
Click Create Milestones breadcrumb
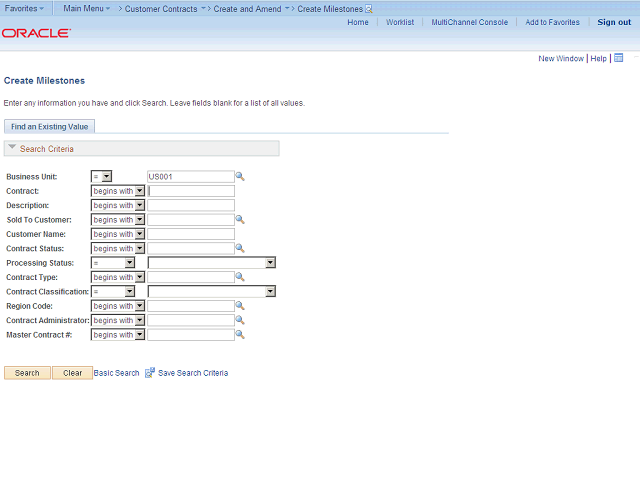330,9
